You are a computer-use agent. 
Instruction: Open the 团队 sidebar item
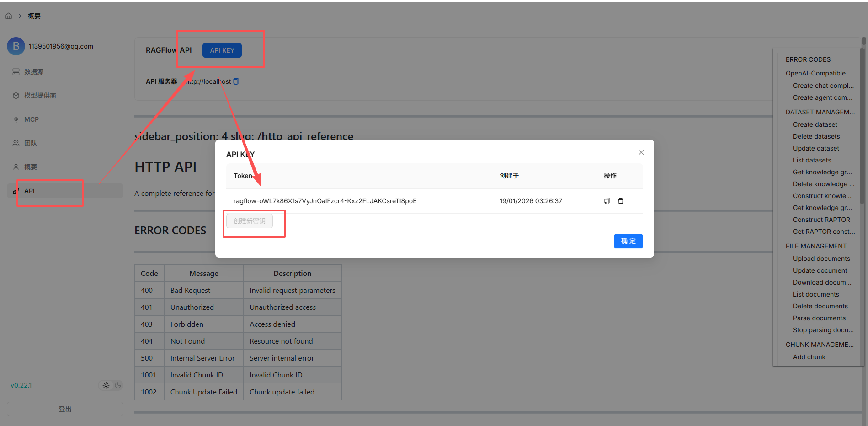coord(65,143)
